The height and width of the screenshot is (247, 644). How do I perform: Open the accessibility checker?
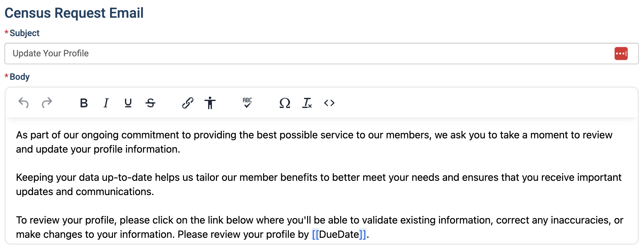coord(210,103)
